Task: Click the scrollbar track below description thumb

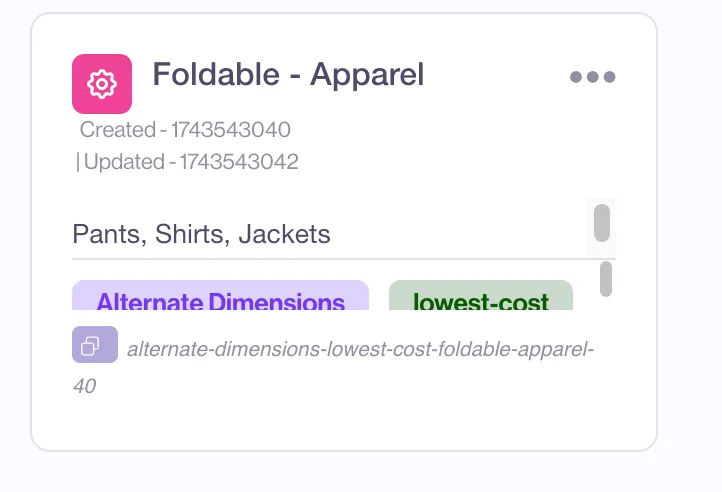Action: click(x=601, y=249)
